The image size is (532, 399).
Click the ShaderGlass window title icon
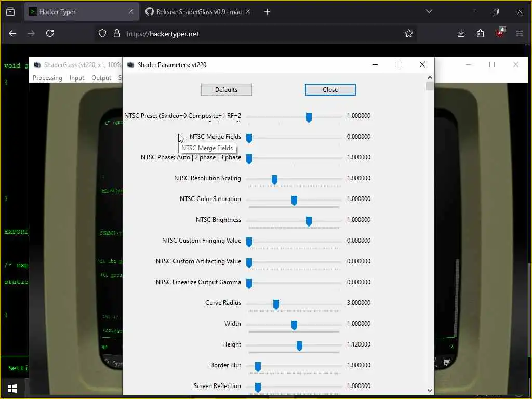point(37,65)
